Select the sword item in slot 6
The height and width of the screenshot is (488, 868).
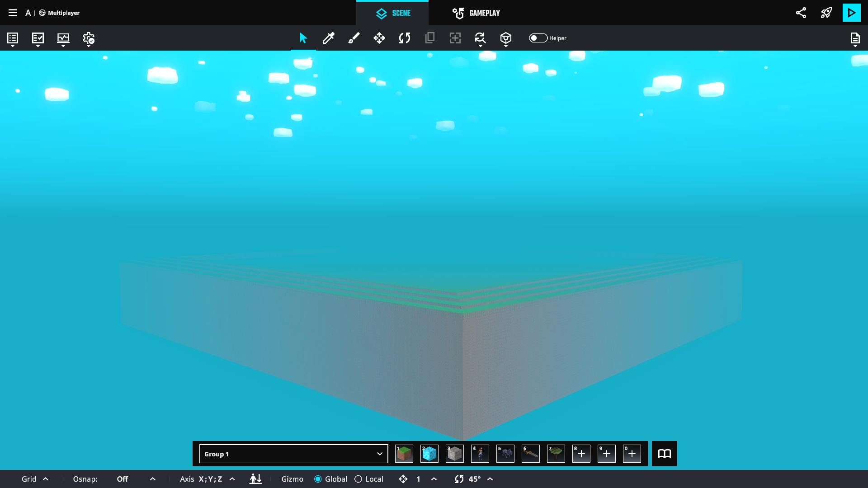(531, 454)
